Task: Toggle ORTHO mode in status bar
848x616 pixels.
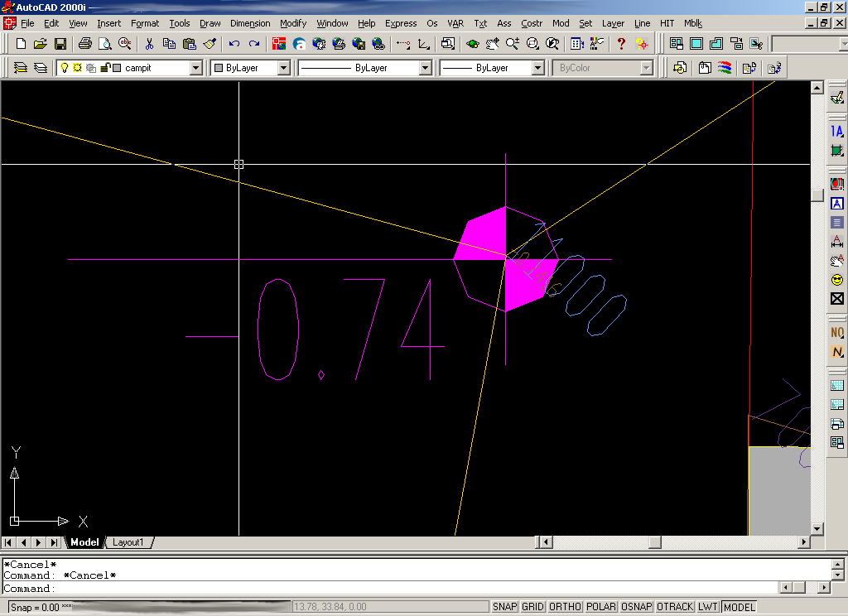Action: (x=565, y=607)
